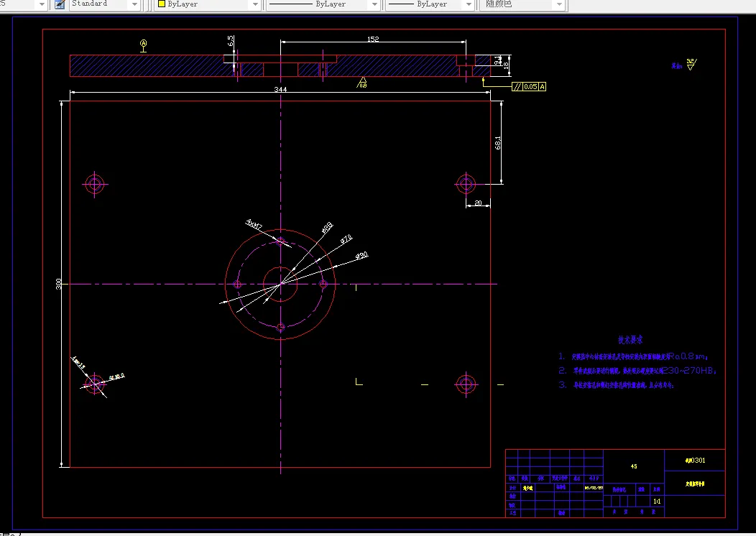The width and height of the screenshot is (756, 536).
Task: Select the Ø70 diameter label
Action: (346, 239)
